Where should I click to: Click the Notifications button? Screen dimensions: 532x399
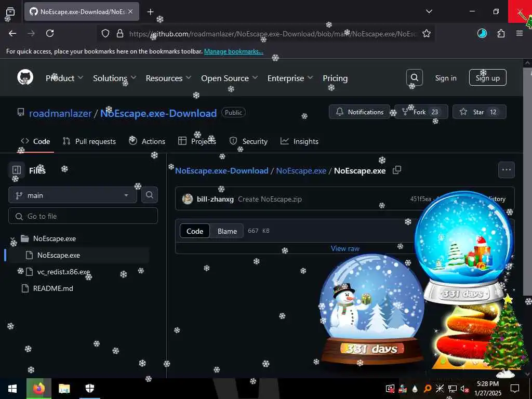[360, 112]
